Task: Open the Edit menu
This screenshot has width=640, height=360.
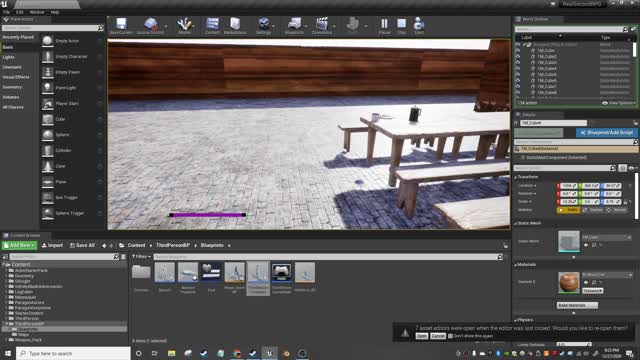Action: [20, 12]
